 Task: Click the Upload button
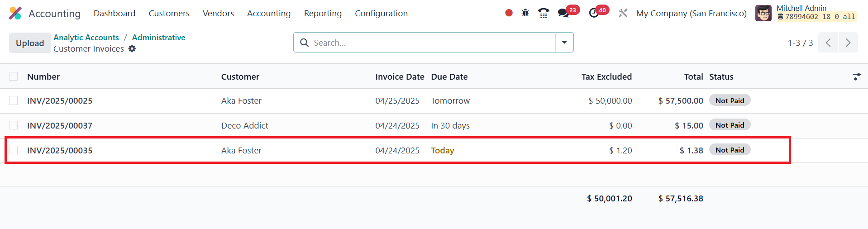[x=30, y=43]
